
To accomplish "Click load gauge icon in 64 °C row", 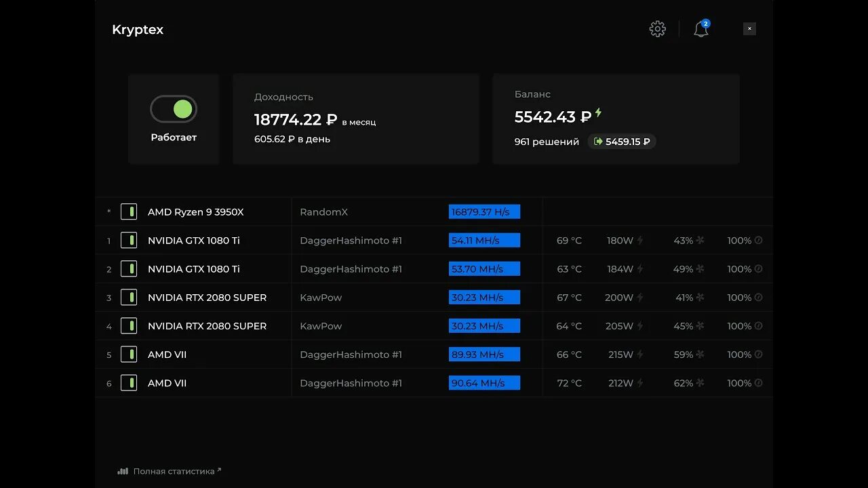I will click(759, 326).
